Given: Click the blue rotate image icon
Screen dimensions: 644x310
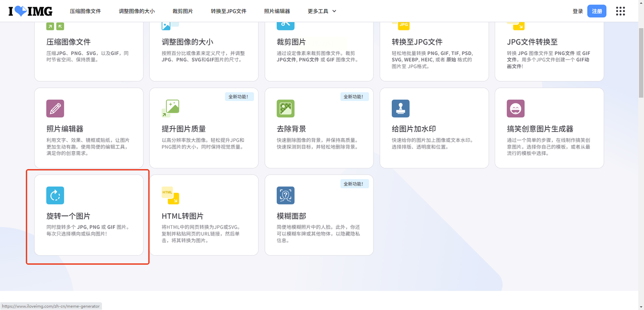Looking at the screenshot, I should (55, 195).
